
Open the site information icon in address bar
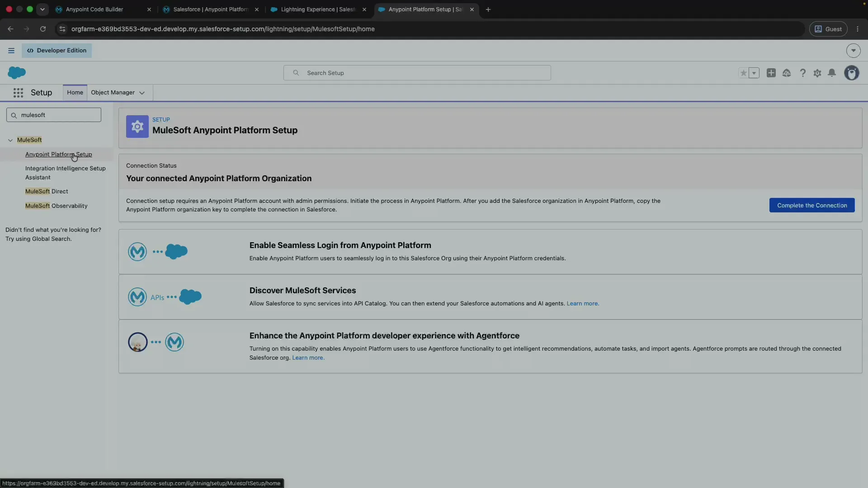tap(62, 29)
